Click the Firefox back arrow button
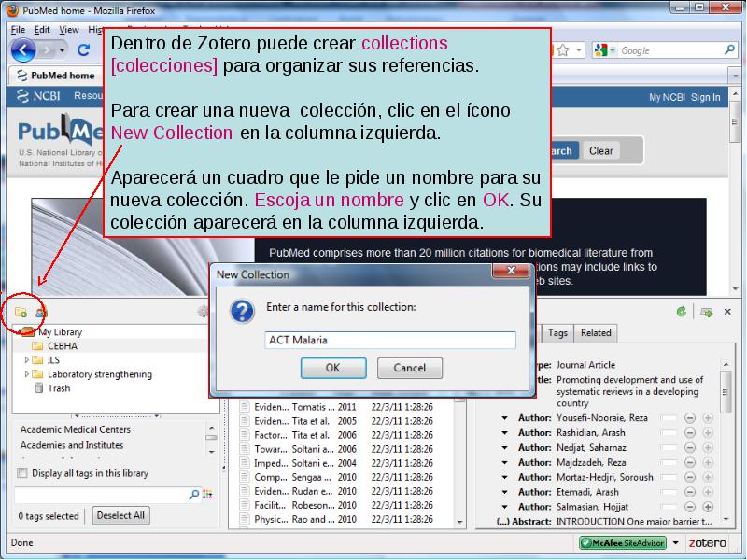The width and height of the screenshot is (747, 560). 23,50
